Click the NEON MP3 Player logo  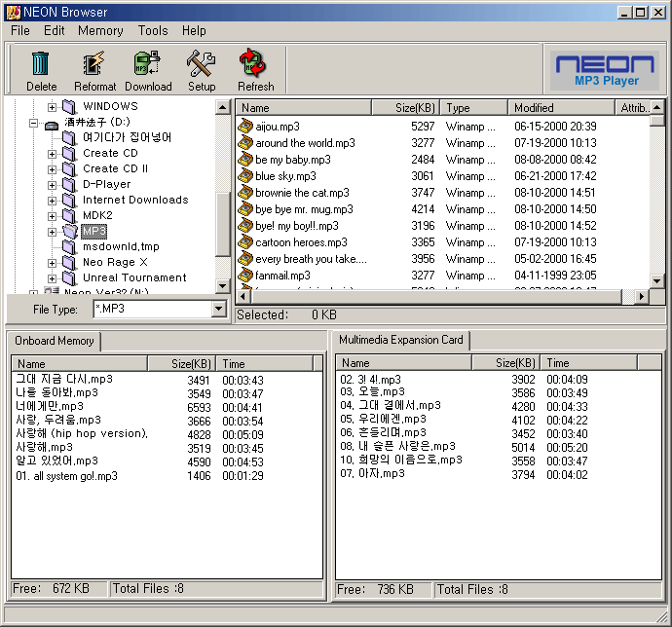point(606,70)
